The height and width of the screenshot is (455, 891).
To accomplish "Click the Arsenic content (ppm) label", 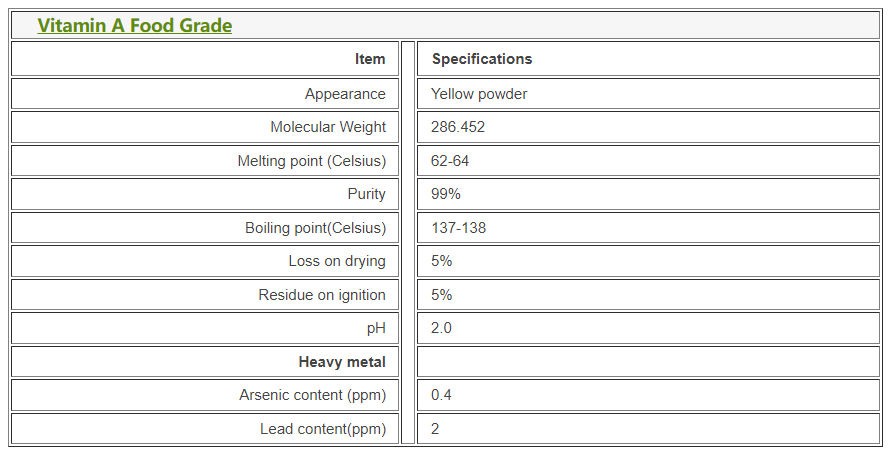I will 312,395.
